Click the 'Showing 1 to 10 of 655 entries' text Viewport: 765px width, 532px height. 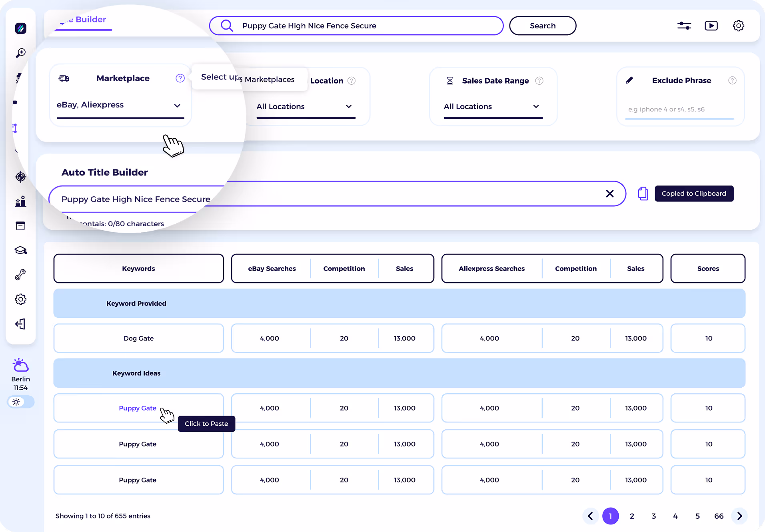pyautogui.click(x=103, y=516)
